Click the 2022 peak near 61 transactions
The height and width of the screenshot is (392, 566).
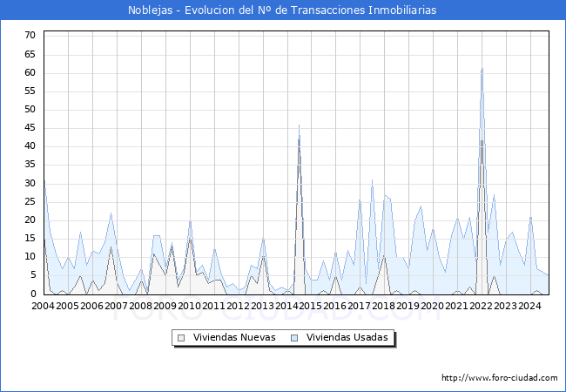click(x=482, y=70)
